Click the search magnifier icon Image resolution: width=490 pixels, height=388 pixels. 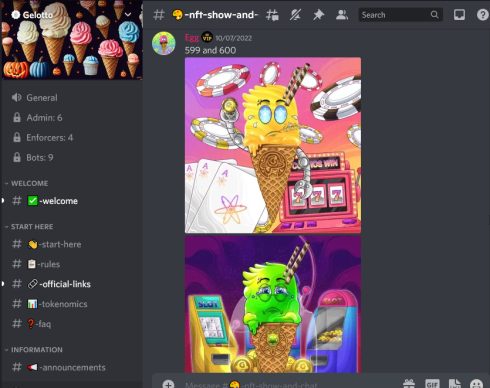tap(434, 15)
